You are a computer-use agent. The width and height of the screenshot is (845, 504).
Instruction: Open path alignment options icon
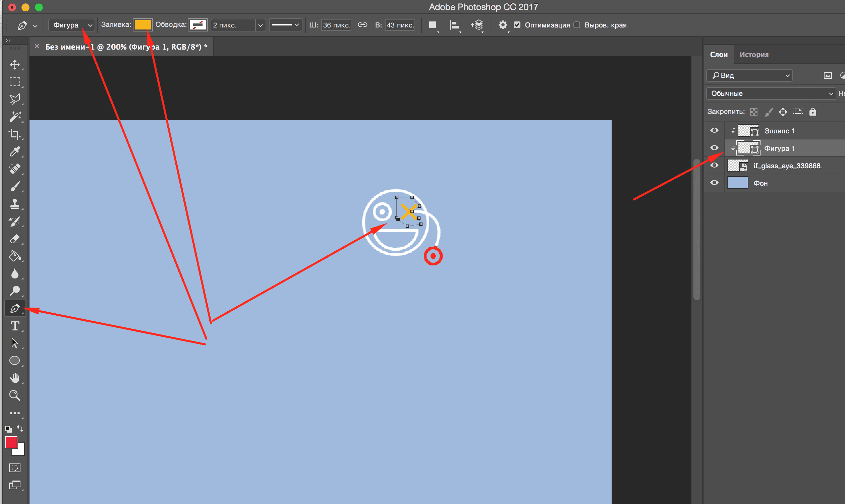click(x=454, y=25)
